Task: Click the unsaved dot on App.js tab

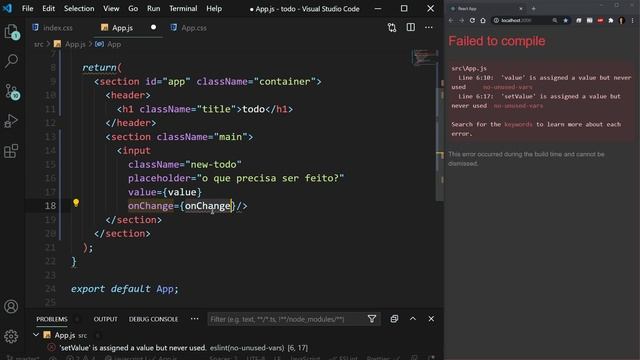Action: coord(153,27)
